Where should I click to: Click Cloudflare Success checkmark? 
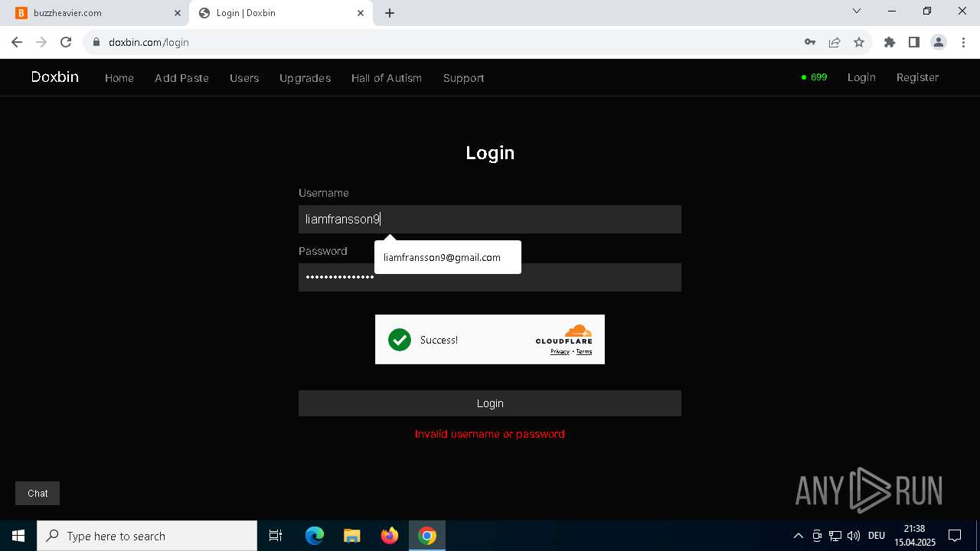click(400, 340)
